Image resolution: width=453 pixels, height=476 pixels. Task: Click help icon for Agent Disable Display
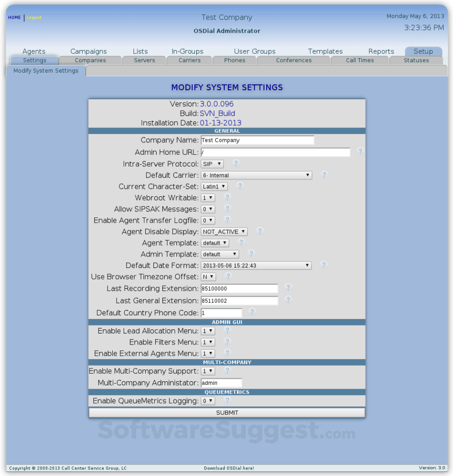click(x=260, y=231)
